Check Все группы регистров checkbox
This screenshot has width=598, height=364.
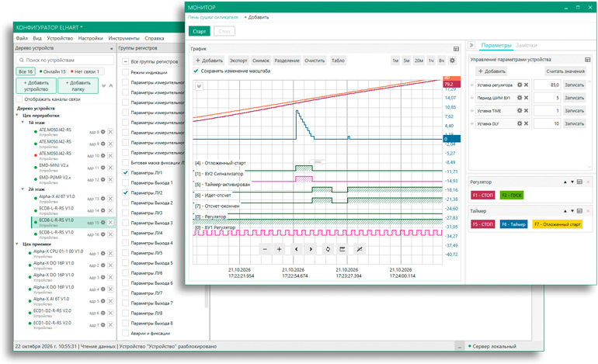[125, 61]
